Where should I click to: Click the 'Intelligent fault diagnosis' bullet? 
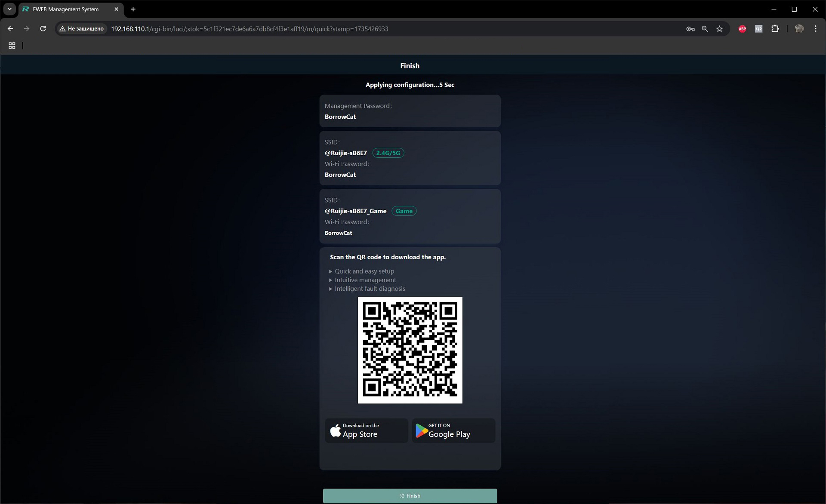pos(370,289)
